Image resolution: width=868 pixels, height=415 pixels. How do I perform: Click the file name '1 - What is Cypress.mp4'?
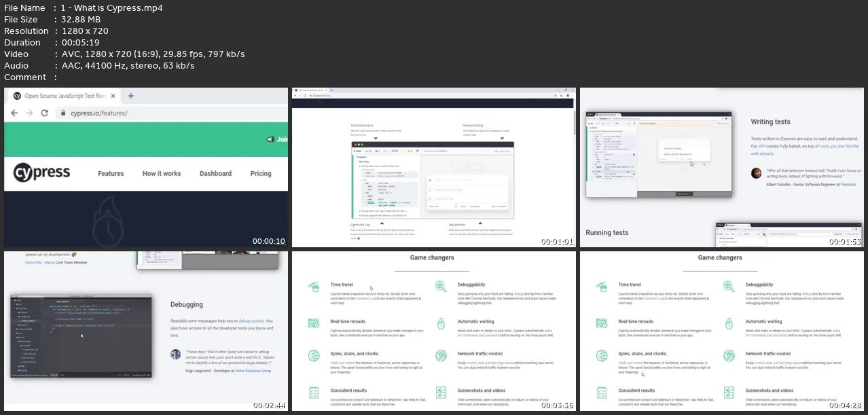click(112, 8)
